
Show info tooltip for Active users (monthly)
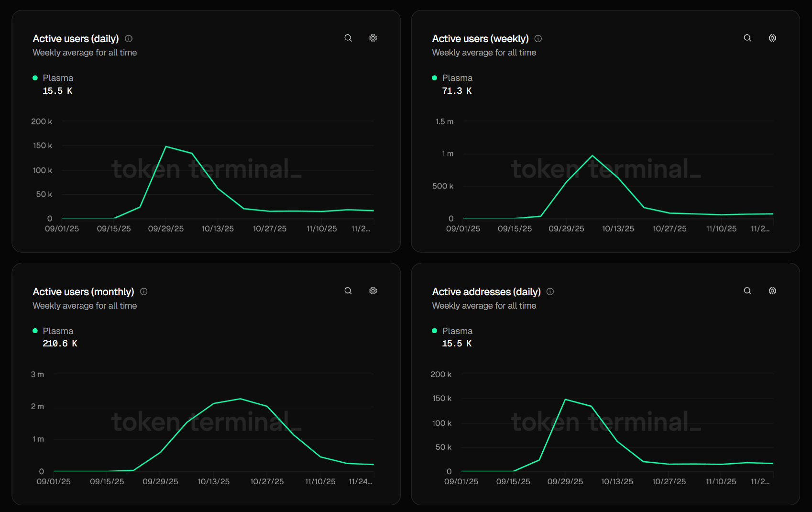(143, 291)
